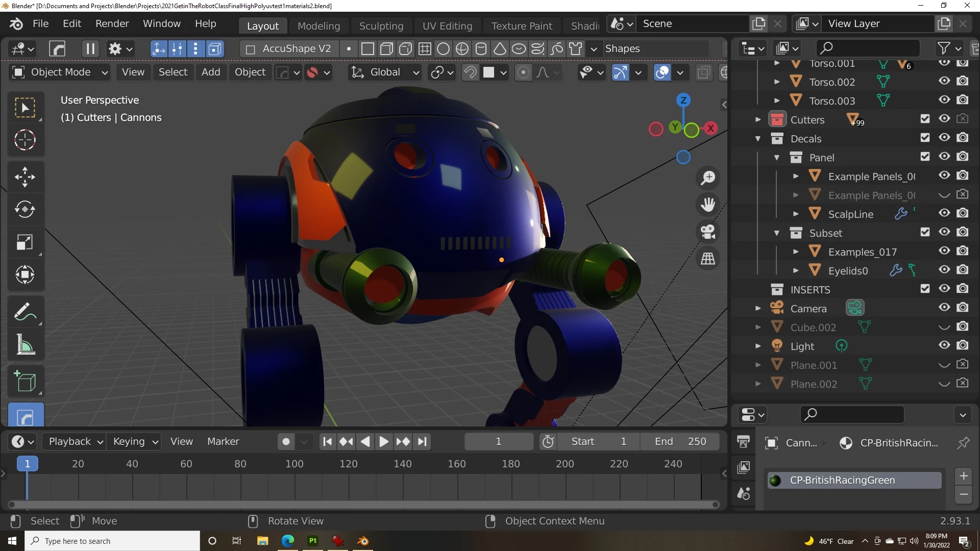Screen dimensions: 980x551
Task: Toggle the camera view icon in the viewport
Action: [708, 232]
